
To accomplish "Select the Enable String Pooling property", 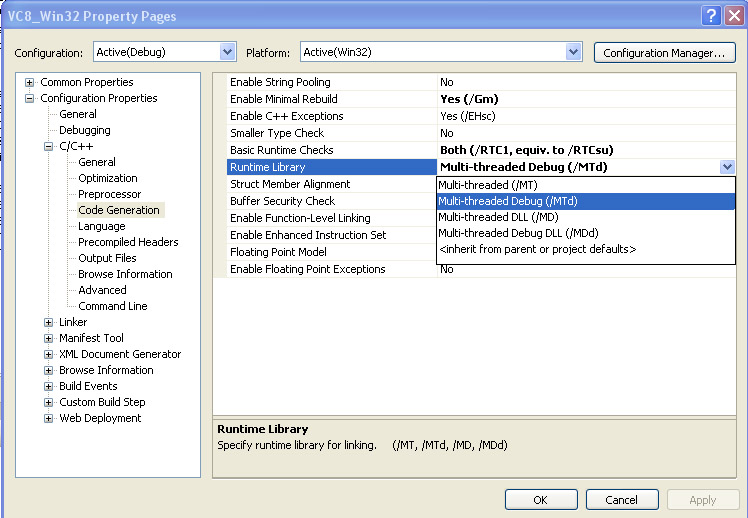I will (x=332, y=82).
